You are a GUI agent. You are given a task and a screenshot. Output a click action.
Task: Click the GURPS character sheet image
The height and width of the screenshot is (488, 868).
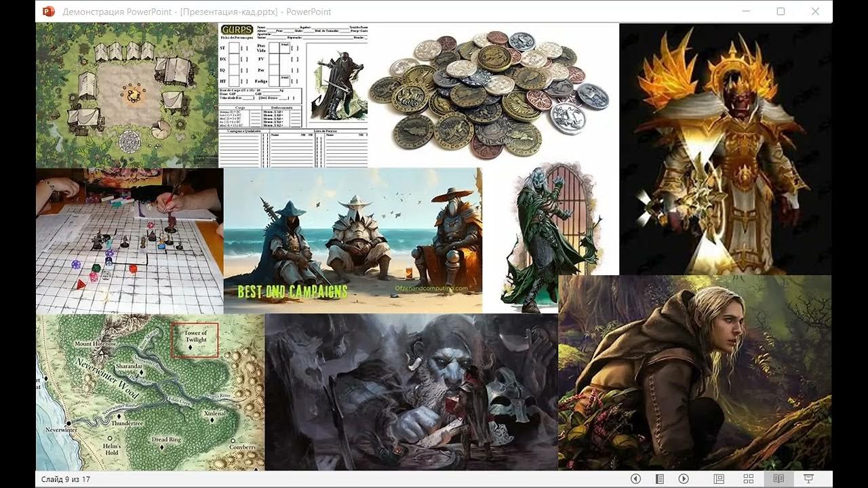[x=293, y=96]
